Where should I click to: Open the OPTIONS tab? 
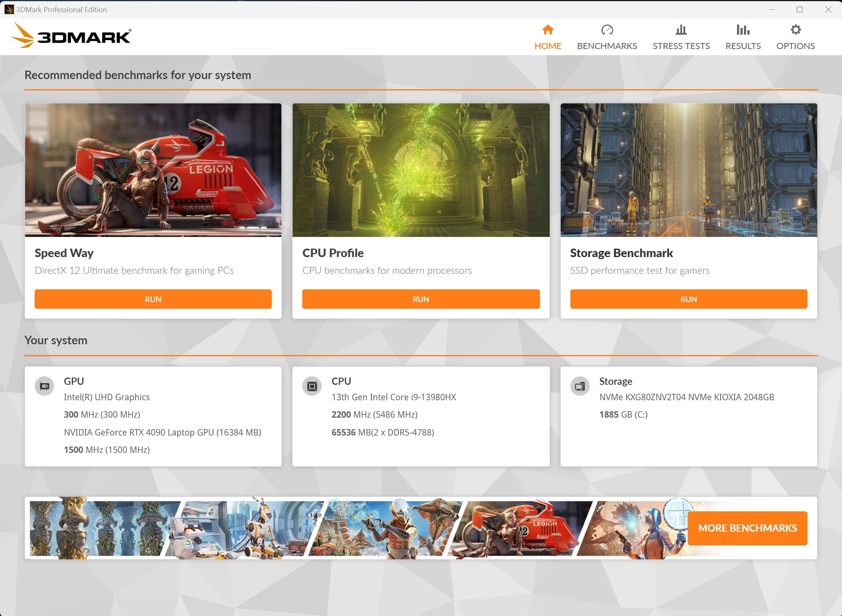(795, 37)
